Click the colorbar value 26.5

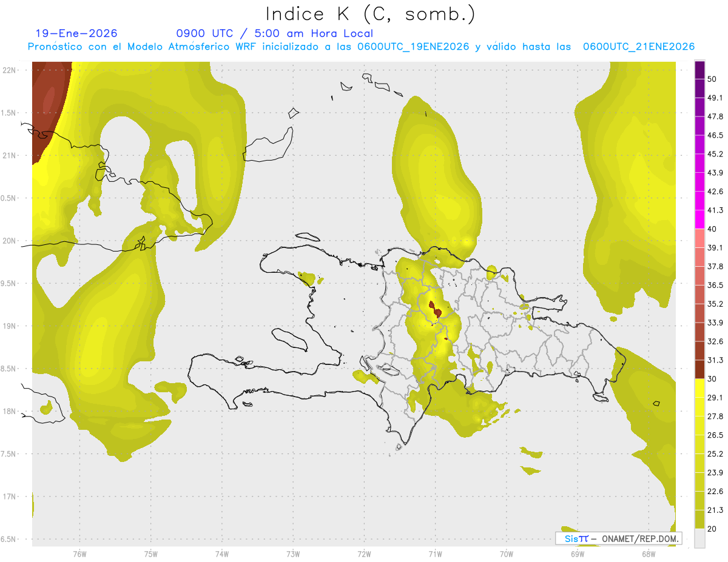(715, 435)
